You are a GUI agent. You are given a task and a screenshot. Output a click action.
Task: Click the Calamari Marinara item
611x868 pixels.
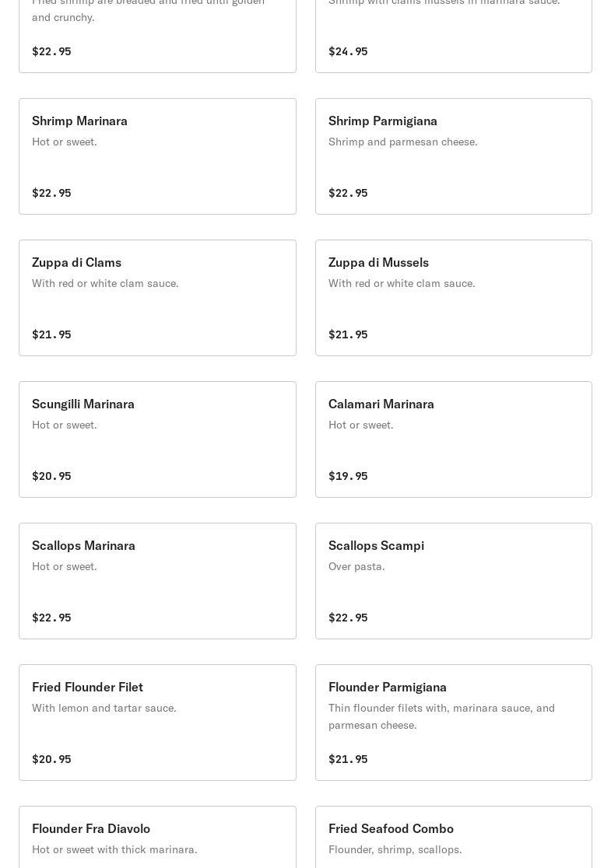(x=454, y=439)
